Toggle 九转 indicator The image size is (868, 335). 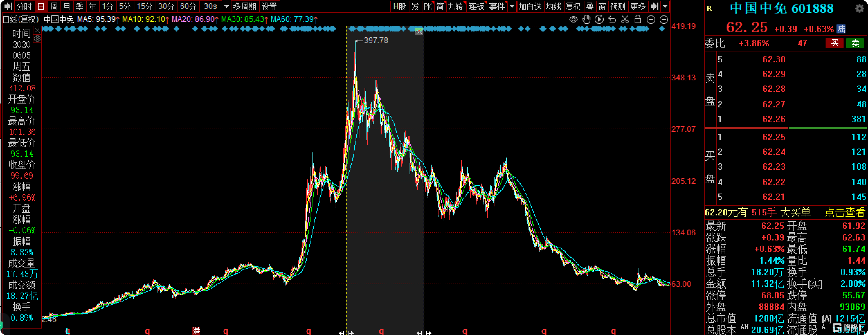point(456,6)
